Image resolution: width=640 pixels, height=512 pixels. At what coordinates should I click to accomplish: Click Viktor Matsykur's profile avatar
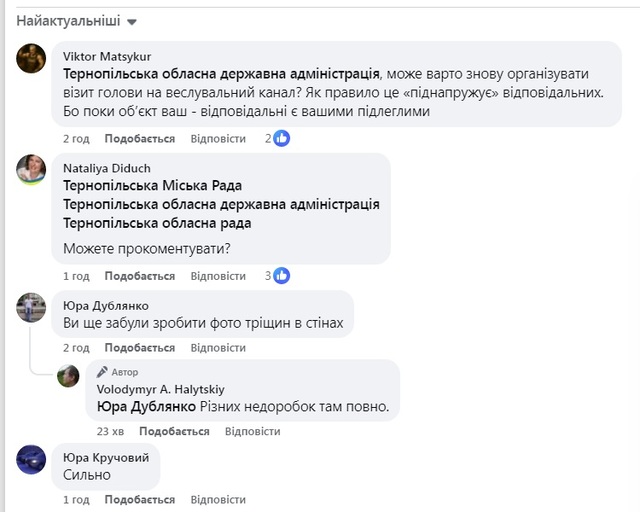[31, 59]
